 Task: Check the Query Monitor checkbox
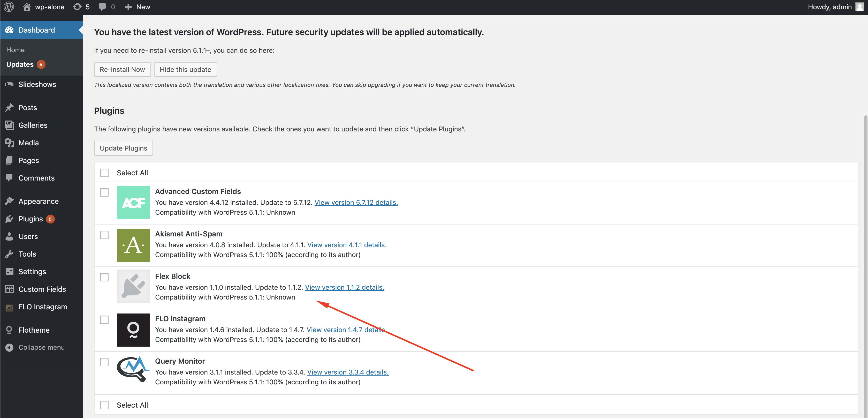point(104,362)
